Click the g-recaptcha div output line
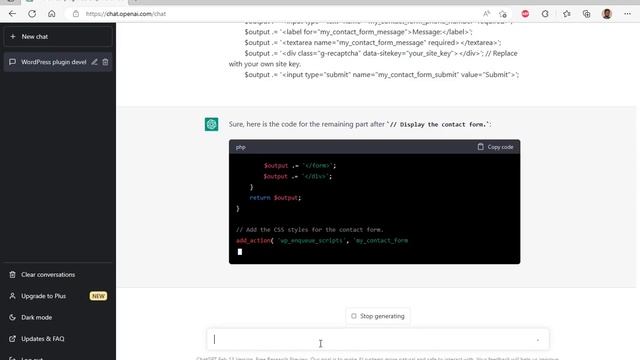 click(373, 59)
